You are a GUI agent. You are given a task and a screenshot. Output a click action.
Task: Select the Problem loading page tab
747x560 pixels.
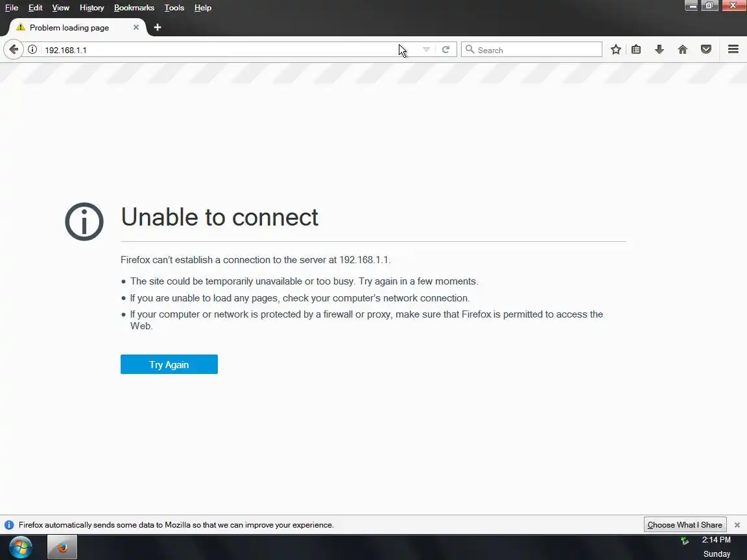pos(77,28)
